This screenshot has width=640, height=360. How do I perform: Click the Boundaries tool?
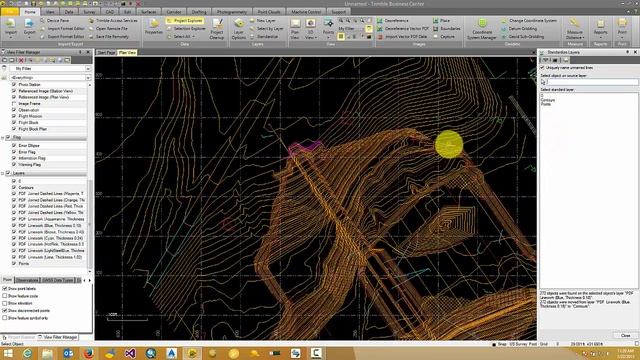(x=447, y=29)
